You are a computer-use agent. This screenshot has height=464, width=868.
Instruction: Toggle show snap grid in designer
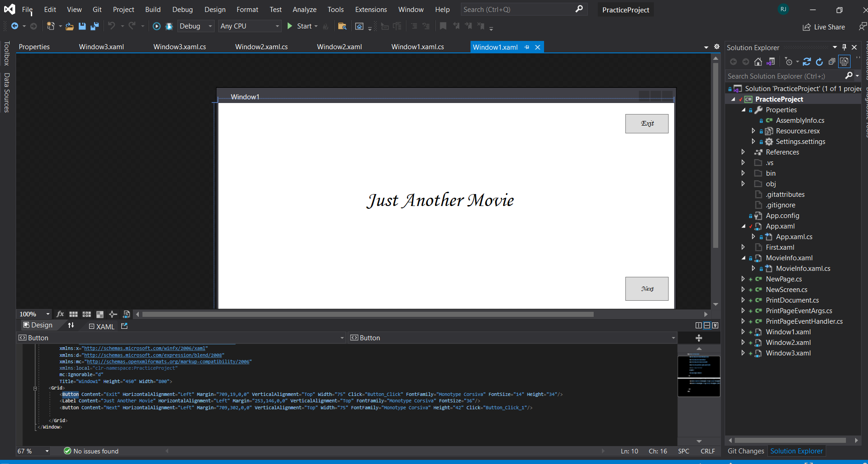point(74,314)
